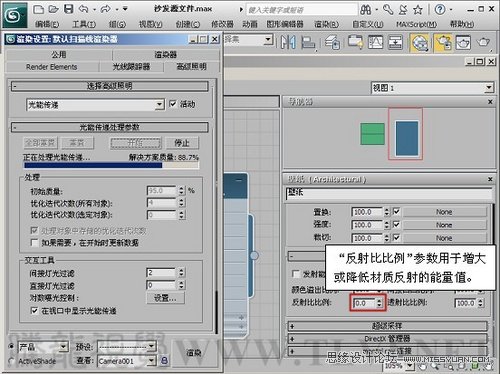Toggle the 发射 checkbox in material panel
This screenshot has width=500, height=374.
click(296, 274)
